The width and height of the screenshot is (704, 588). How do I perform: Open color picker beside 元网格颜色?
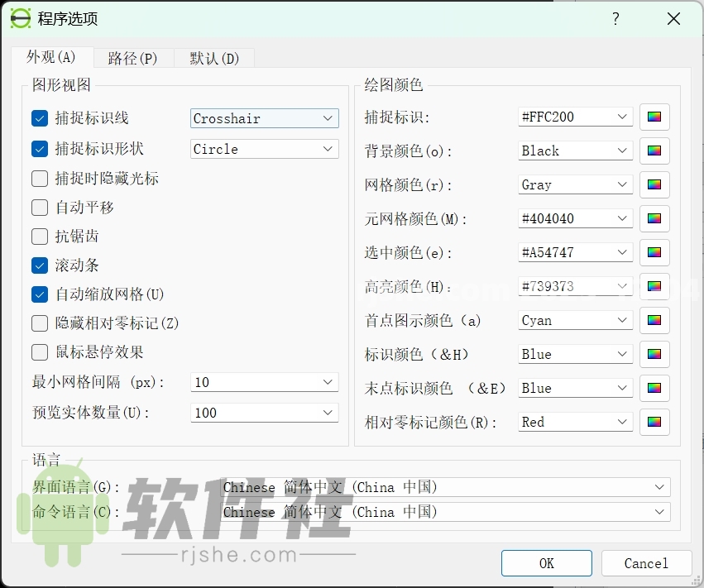tap(654, 218)
